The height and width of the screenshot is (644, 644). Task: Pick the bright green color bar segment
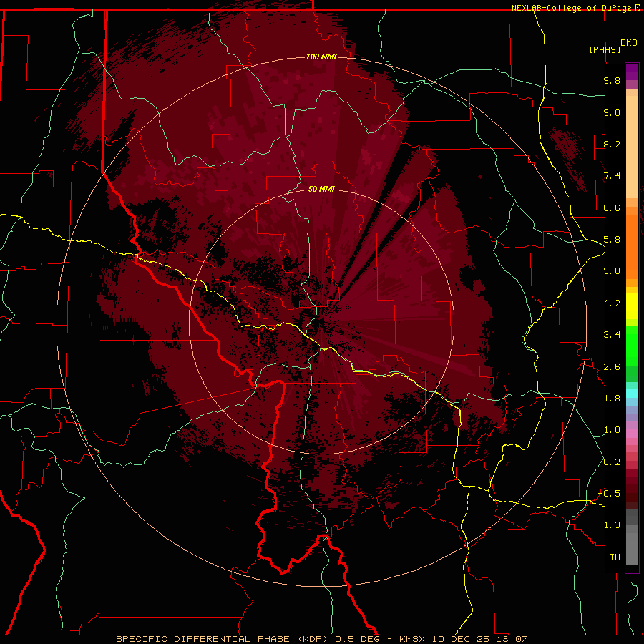click(632, 346)
